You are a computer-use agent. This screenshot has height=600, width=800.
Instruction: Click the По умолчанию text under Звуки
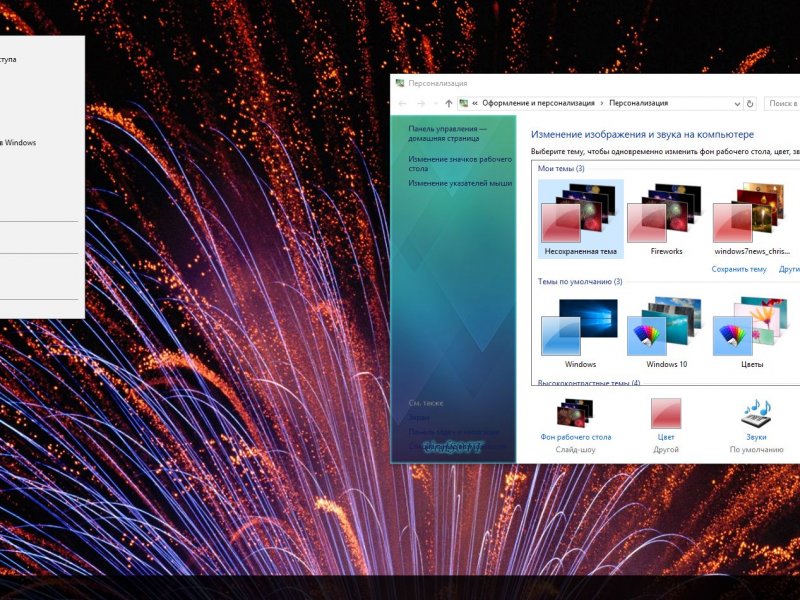(756, 450)
